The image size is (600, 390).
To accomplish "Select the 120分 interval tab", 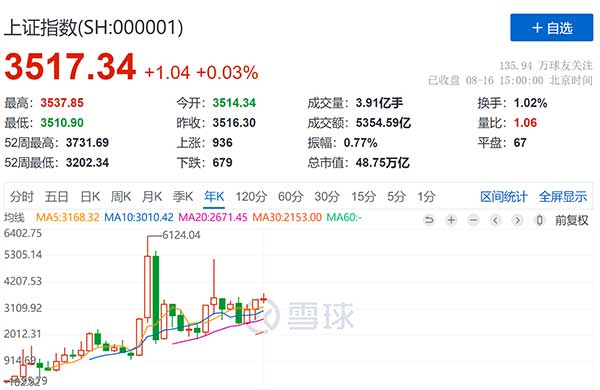I will [x=251, y=197].
